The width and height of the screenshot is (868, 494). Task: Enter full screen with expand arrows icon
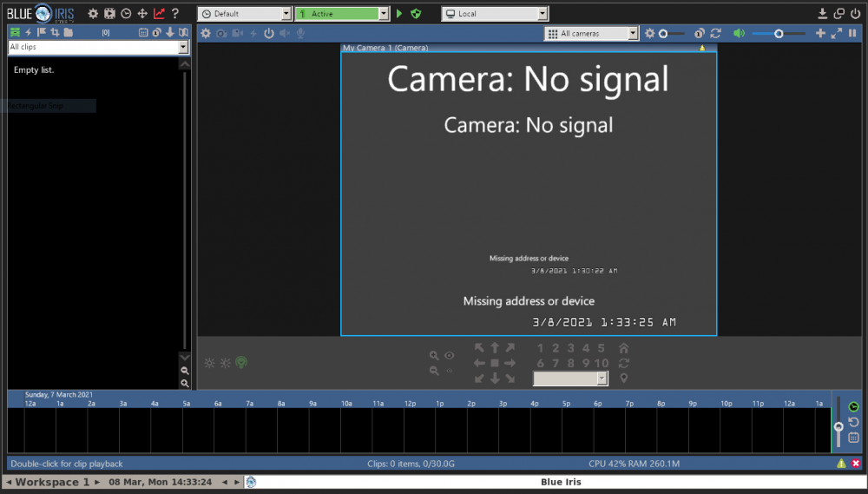[x=837, y=33]
